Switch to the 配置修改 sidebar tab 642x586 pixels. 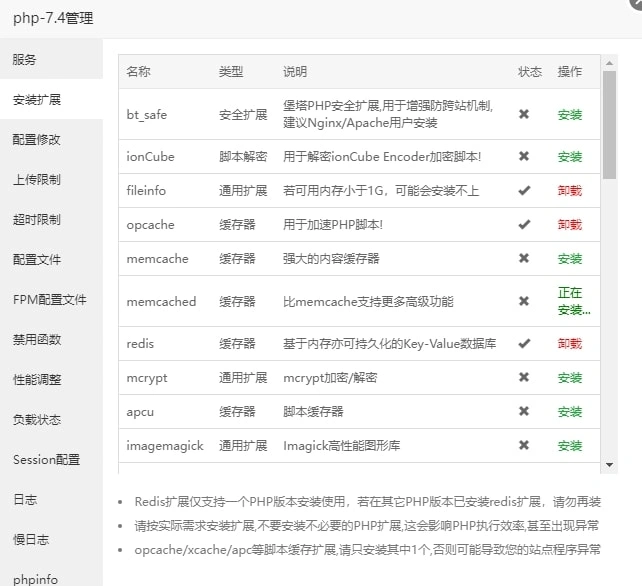(37, 140)
